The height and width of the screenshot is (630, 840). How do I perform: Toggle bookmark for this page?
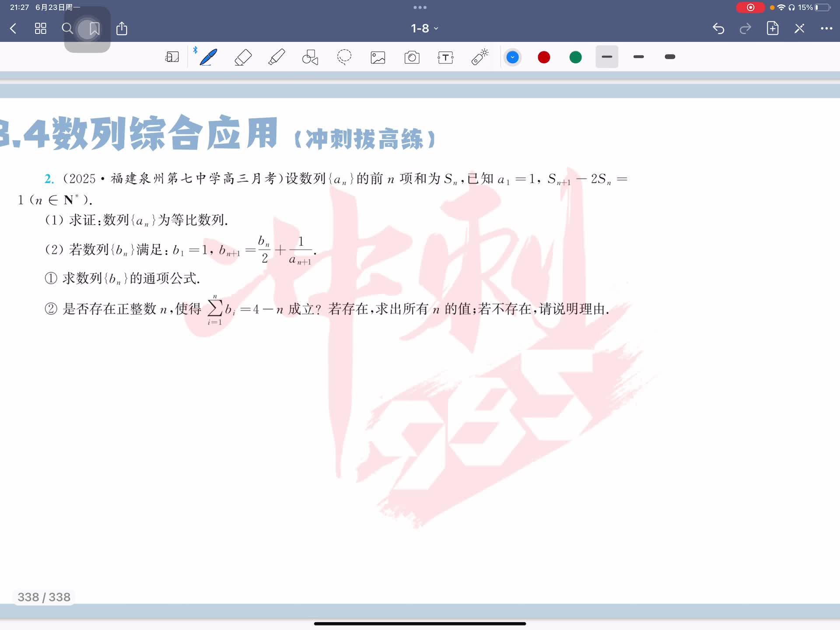[x=94, y=29]
